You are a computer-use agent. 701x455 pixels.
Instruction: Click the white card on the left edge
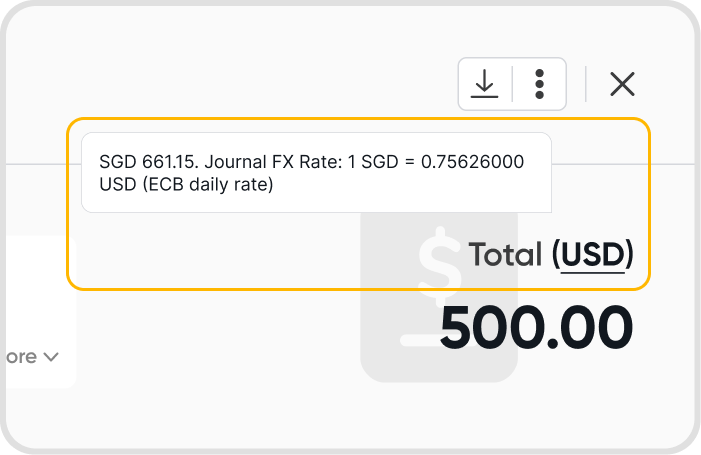41,312
